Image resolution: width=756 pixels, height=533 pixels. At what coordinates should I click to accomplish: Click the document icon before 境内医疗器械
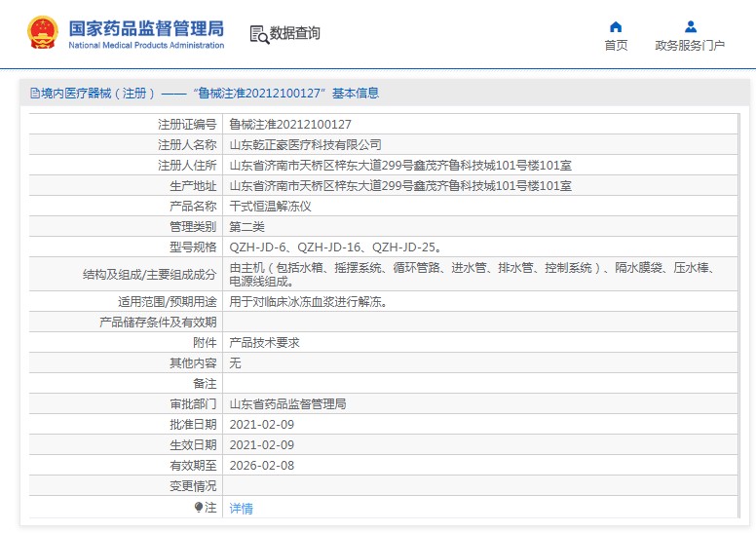pyautogui.click(x=34, y=94)
